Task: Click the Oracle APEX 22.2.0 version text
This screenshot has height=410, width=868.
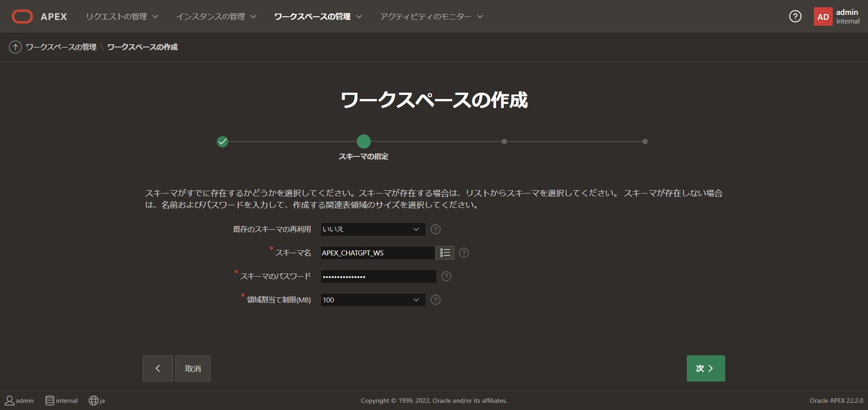Action: [836, 401]
